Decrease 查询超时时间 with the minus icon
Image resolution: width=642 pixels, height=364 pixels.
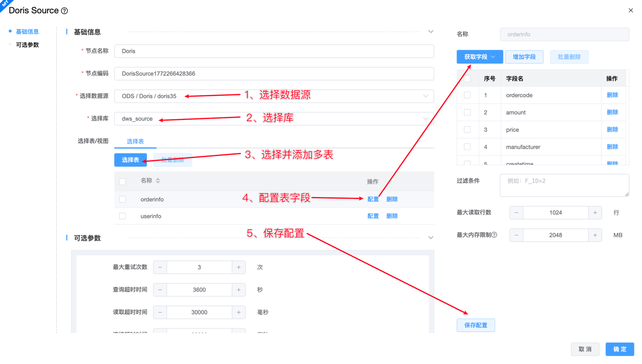coord(160,290)
